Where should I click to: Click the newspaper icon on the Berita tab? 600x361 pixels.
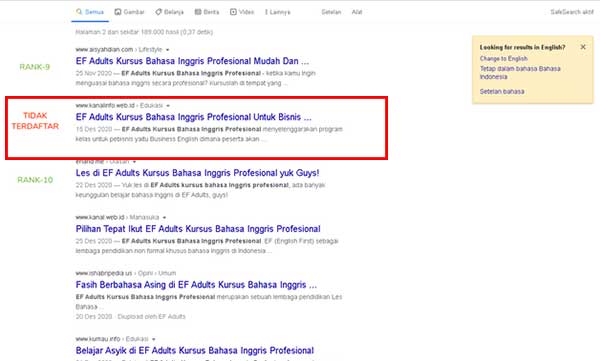[198, 12]
